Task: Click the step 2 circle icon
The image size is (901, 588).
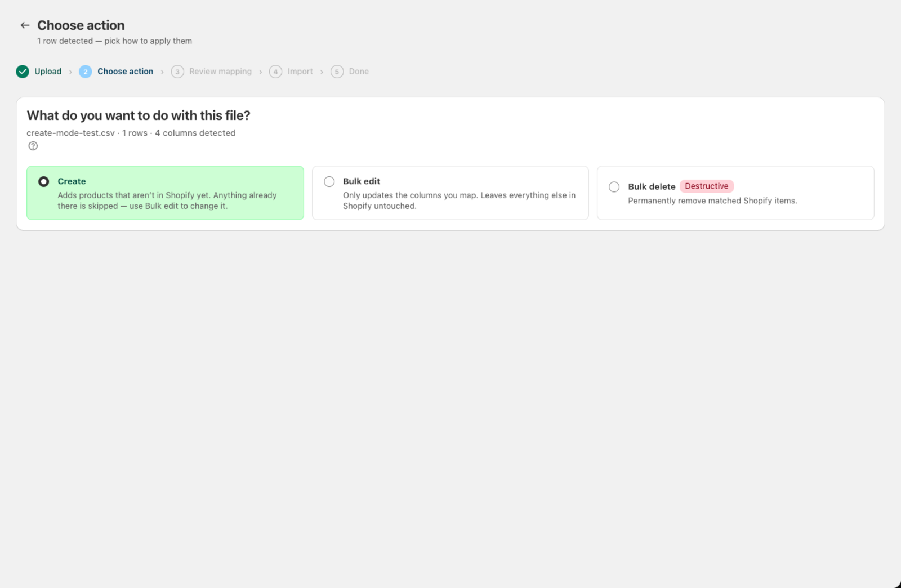Action: click(x=86, y=72)
